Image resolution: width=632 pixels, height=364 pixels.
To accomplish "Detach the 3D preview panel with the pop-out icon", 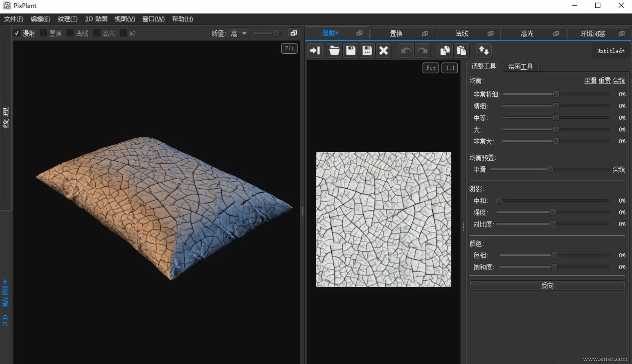I will coord(293,33).
